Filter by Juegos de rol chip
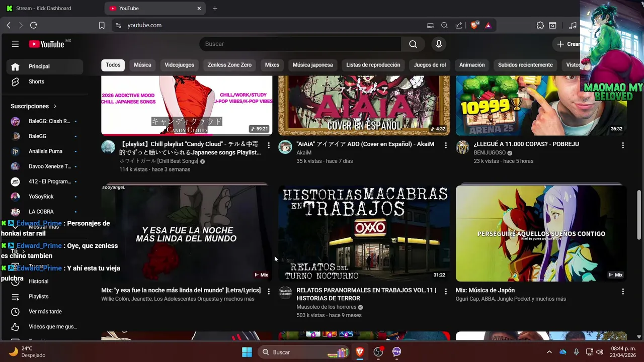The image size is (644, 362). pyautogui.click(x=430, y=65)
